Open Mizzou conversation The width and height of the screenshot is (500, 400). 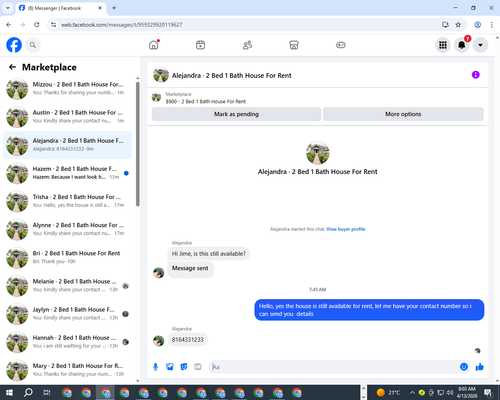point(67,89)
